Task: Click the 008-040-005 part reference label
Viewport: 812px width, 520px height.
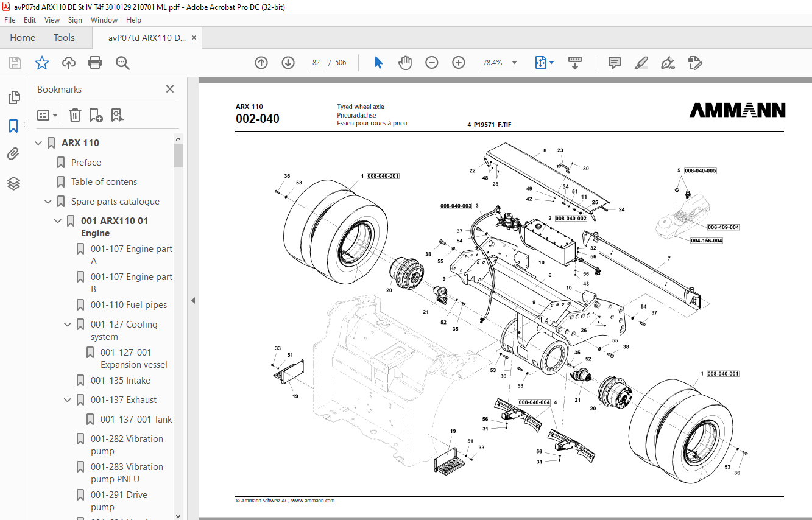Action: [700, 171]
